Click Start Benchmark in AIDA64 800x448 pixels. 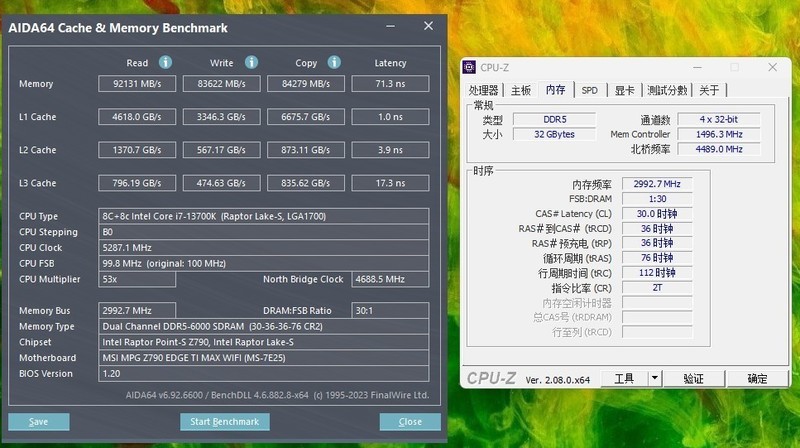[x=224, y=421]
